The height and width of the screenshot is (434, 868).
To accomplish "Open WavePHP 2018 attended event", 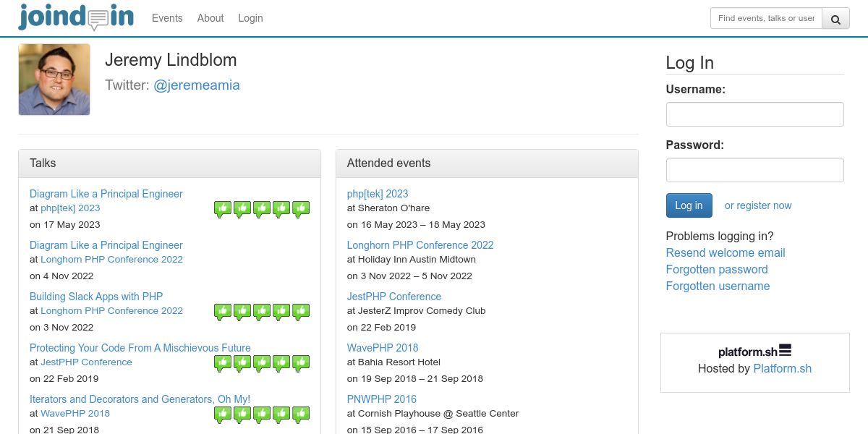I will coord(383,348).
